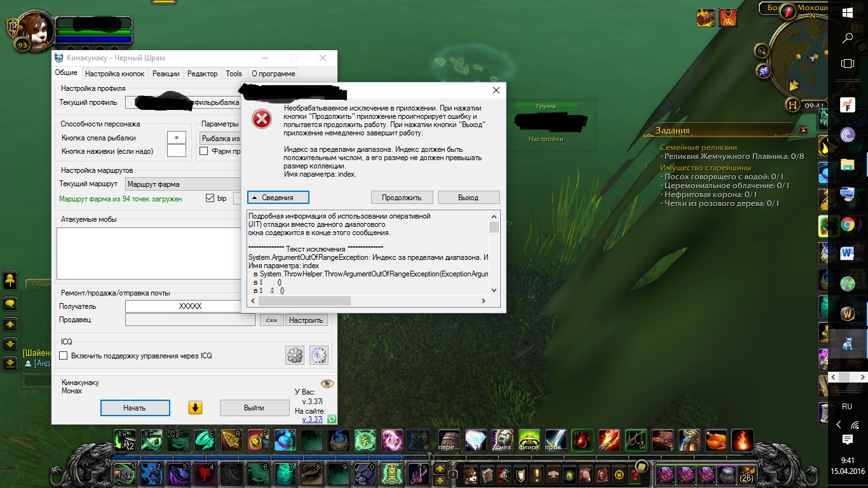Click the Начать button
This screenshot has height=488, width=868.
(135, 407)
